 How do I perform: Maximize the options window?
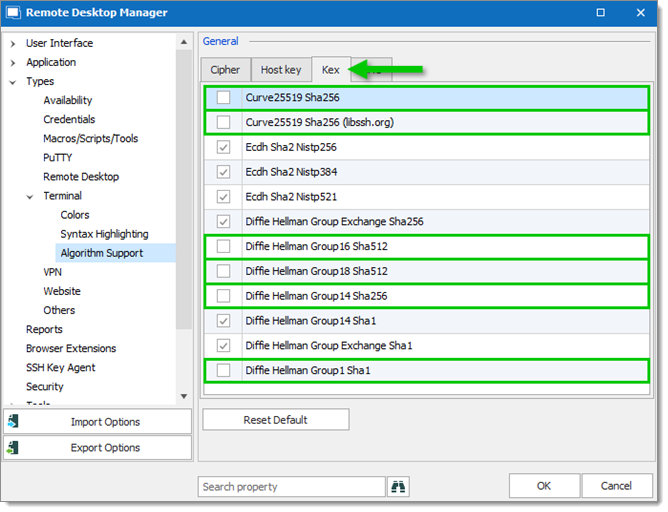pos(600,12)
